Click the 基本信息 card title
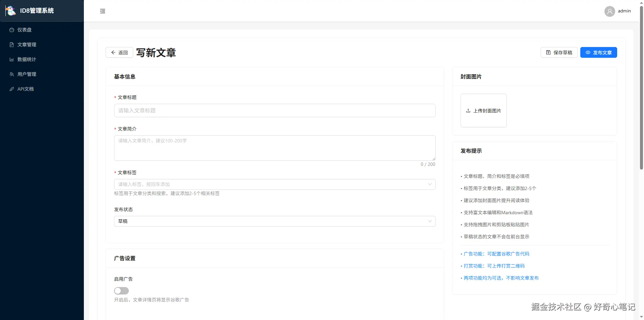Screen dimensions: 644x320 [125, 77]
